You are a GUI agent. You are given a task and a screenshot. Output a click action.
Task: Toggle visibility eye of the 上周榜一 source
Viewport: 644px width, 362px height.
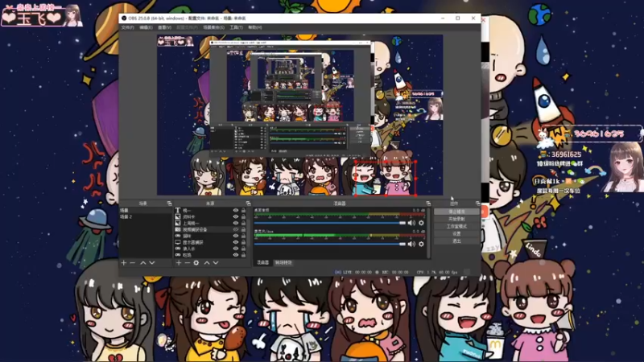[x=236, y=224]
